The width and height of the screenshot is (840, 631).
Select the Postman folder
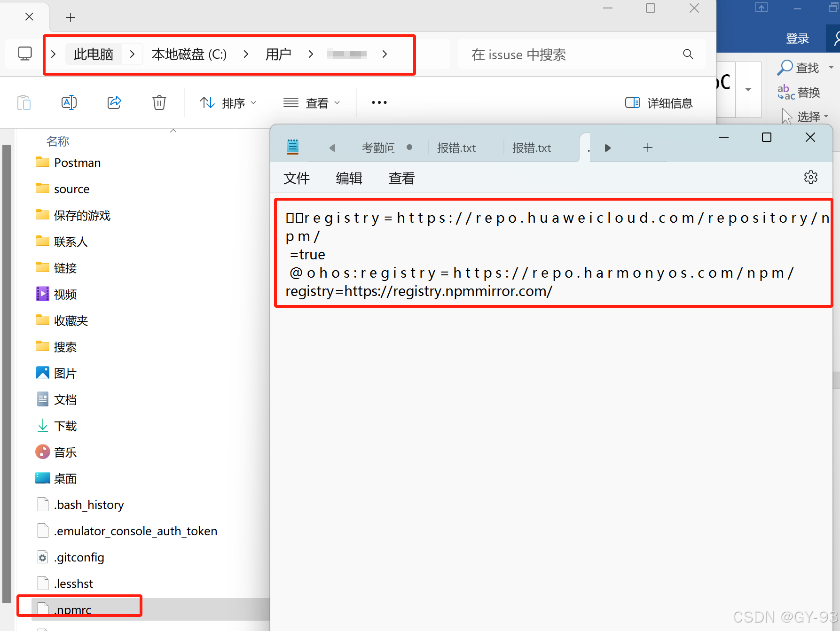pyautogui.click(x=69, y=163)
